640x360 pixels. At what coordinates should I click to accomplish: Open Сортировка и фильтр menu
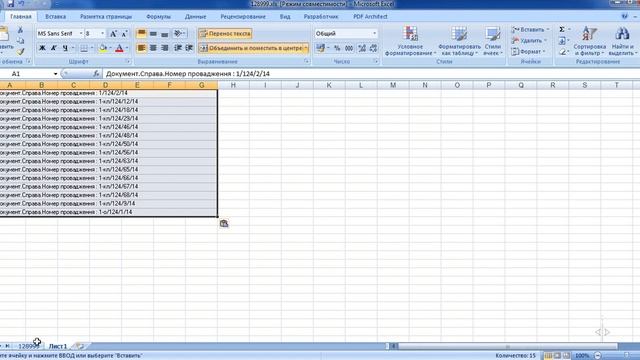[x=589, y=41]
